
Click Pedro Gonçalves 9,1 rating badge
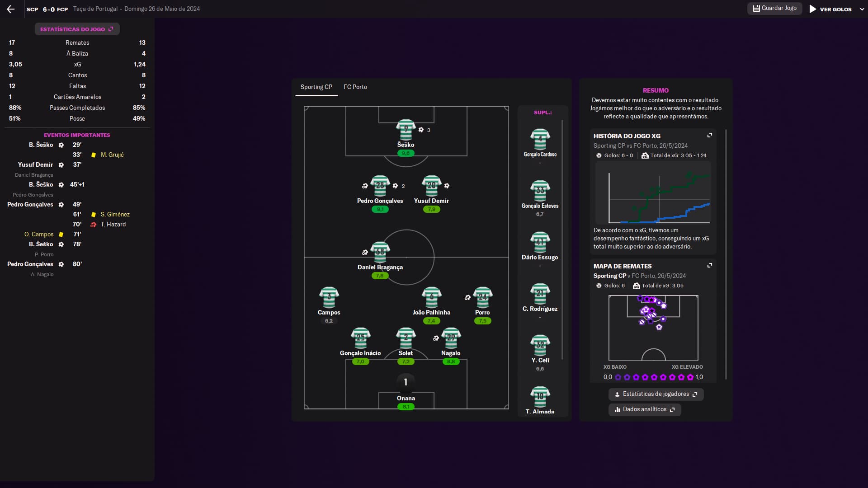coord(380,209)
